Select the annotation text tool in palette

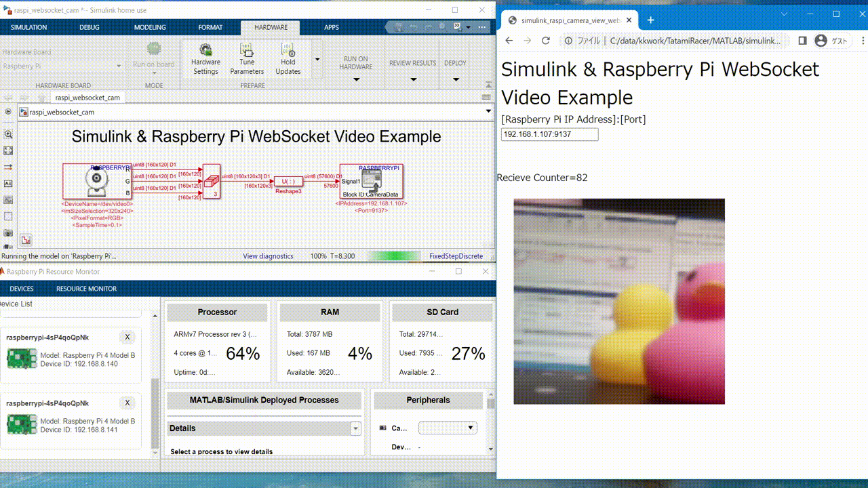8,183
